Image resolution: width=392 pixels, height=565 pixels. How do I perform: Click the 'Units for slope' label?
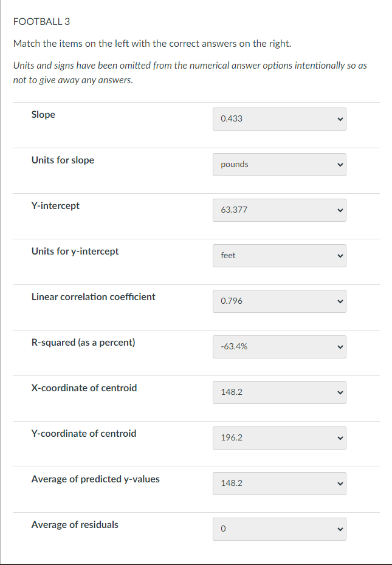[x=63, y=160]
